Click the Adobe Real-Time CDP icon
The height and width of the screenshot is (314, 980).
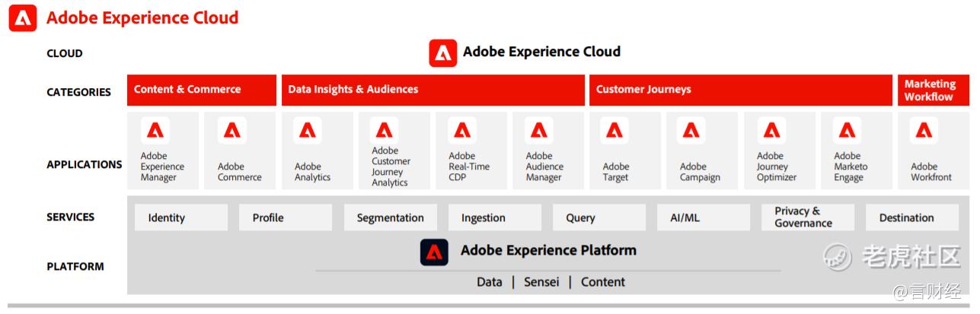462,131
